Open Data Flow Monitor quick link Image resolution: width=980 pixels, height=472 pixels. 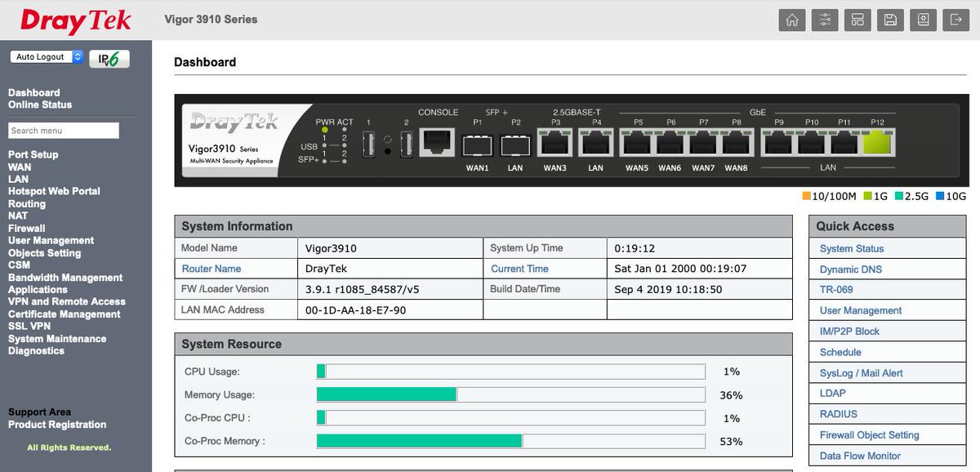[860, 456]
